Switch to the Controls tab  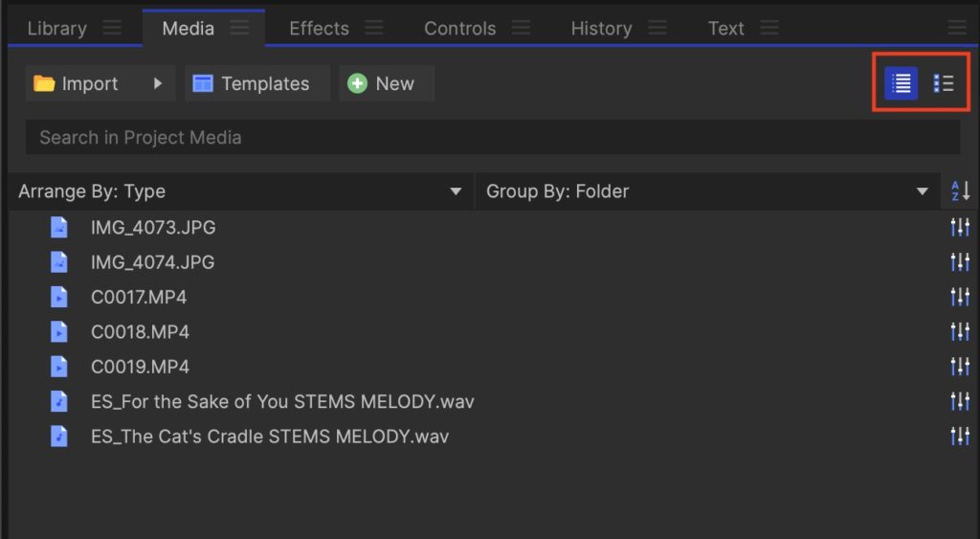click(x=459, y=28)
